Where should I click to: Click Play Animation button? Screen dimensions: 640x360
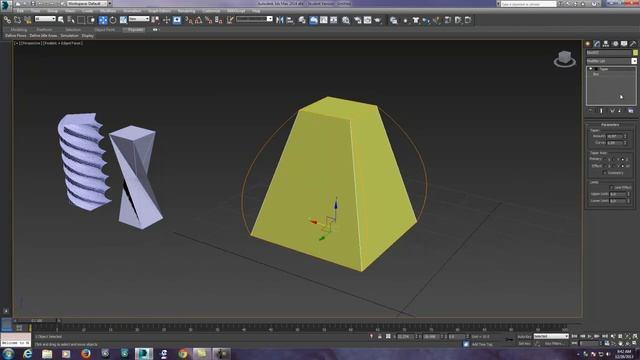coord(589,336)
